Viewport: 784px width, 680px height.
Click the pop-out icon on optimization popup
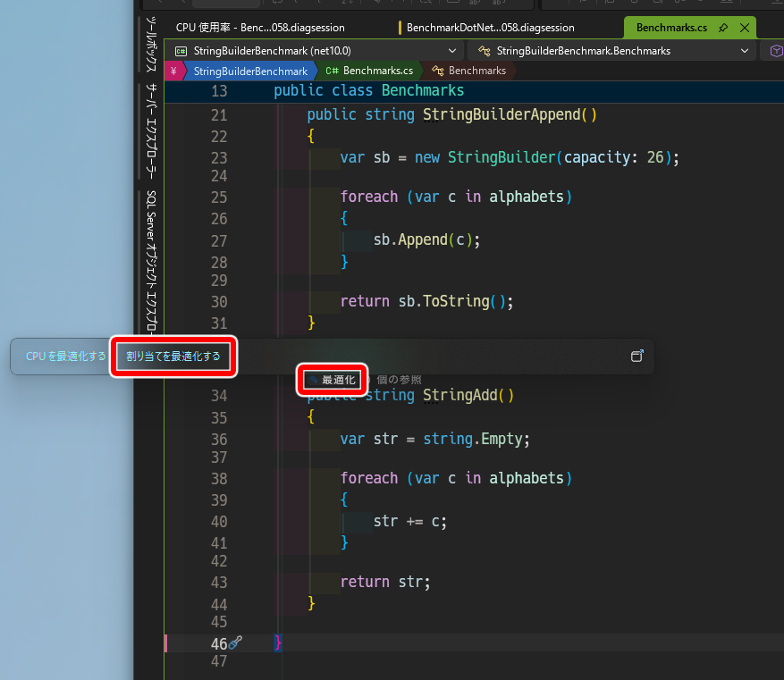[x=637, y=356]
